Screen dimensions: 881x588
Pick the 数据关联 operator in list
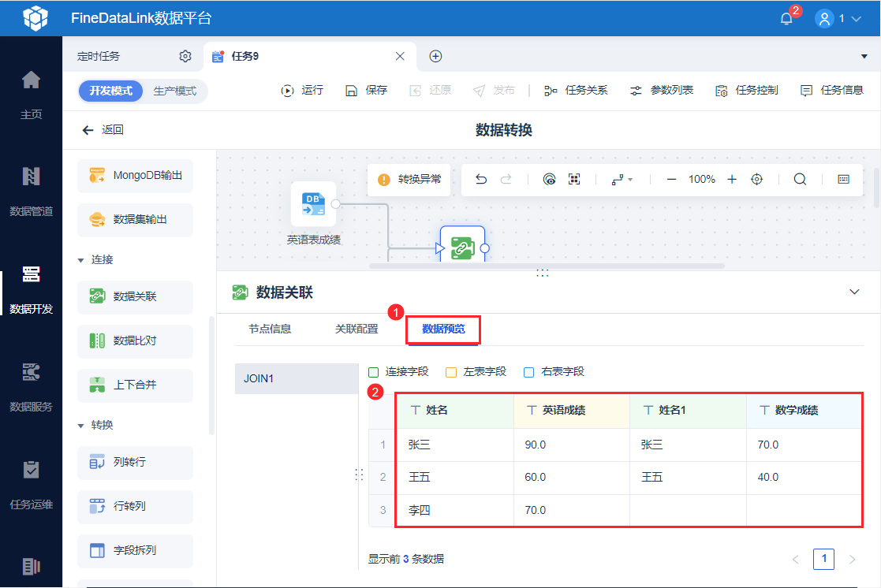click(136, 296)
